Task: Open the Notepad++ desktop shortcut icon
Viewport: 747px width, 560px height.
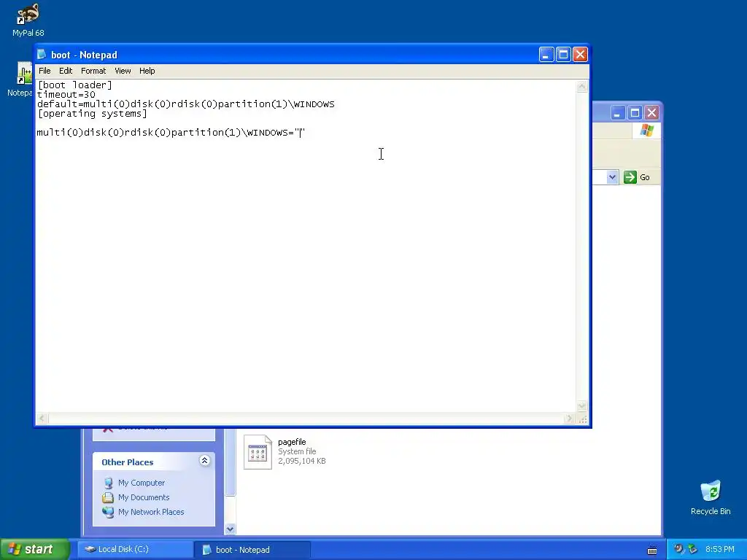Action: pyautogui.click(x=25, y=74)
